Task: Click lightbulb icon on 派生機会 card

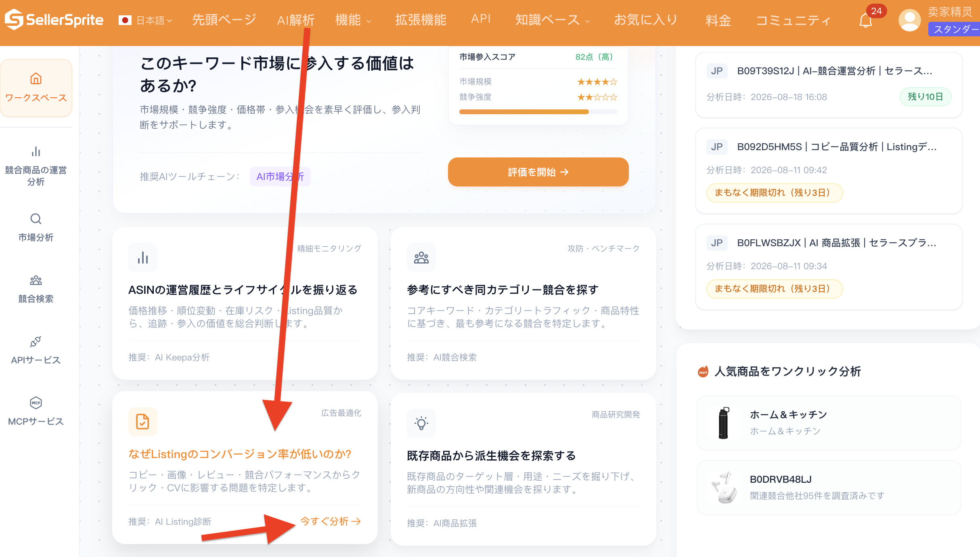Action: (421, 423)
